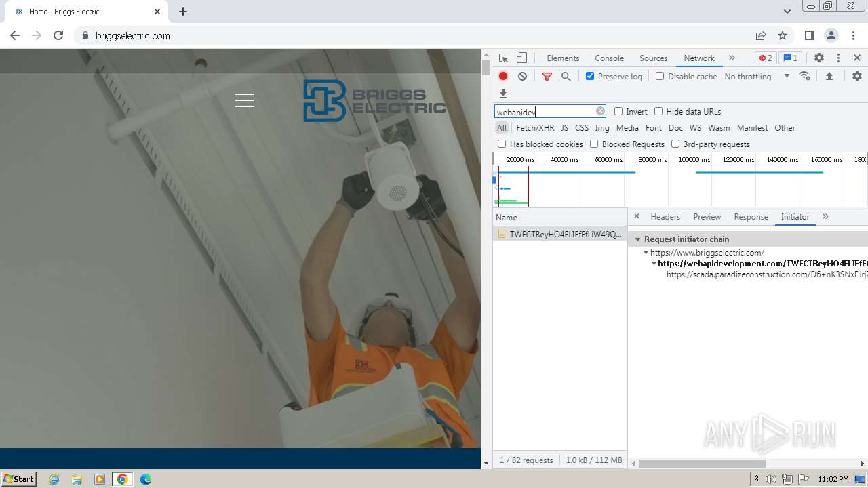Image resolution: width=868 pixels, height=488 pixels.
Task: Filter requests by Fetch/XHR
Action: point(535,127)
